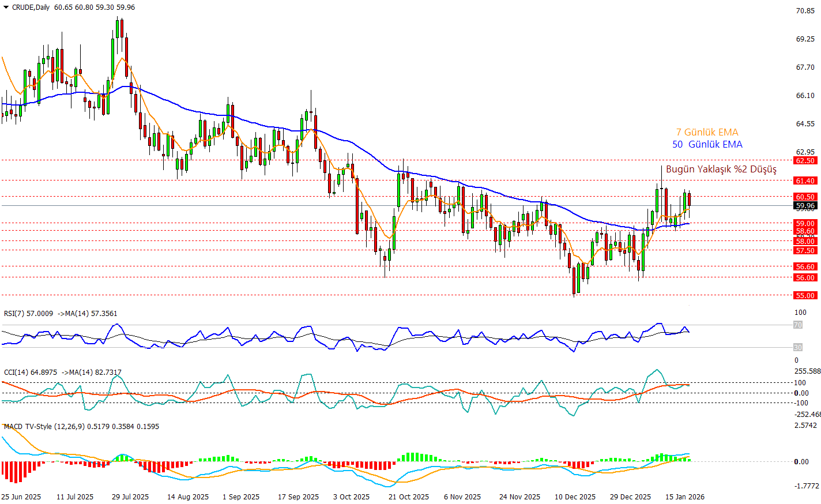Click the red 60.50 resistance tag

(x=805, y=197)
